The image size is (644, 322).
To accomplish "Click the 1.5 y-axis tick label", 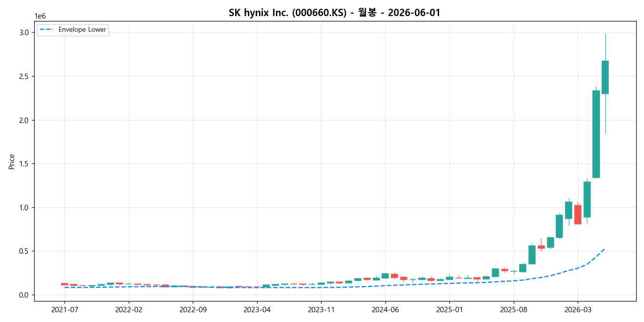I will (25, 163).
